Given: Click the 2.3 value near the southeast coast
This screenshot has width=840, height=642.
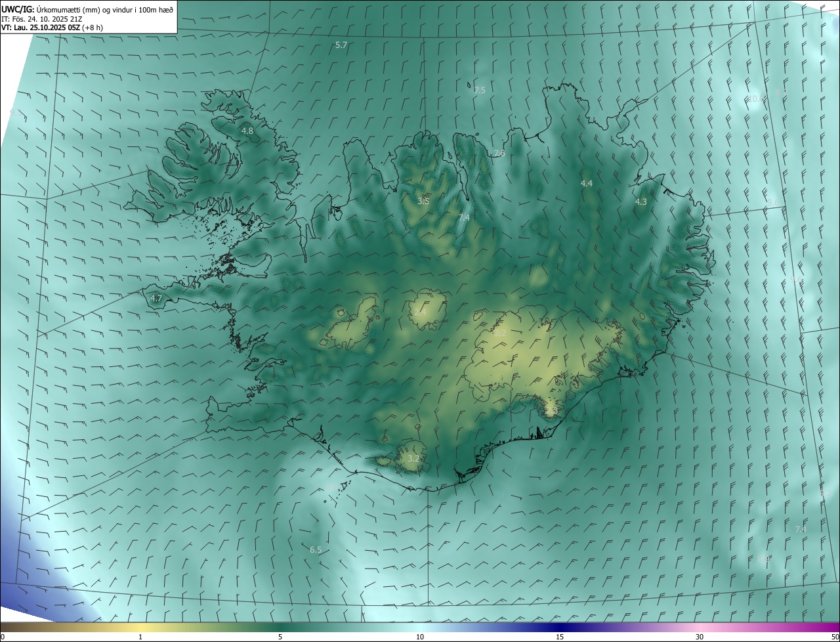Looking at the screenshot, I should pos(551,411).
